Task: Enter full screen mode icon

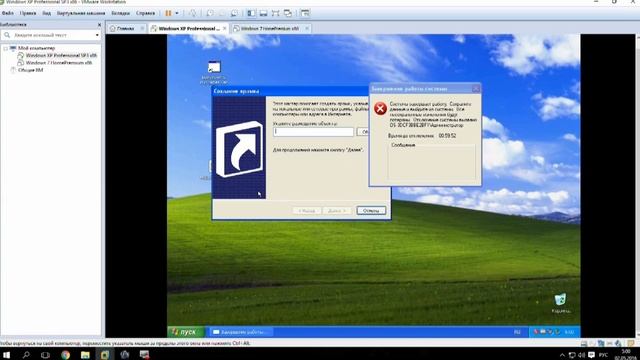Action: (x=276, y=13)
